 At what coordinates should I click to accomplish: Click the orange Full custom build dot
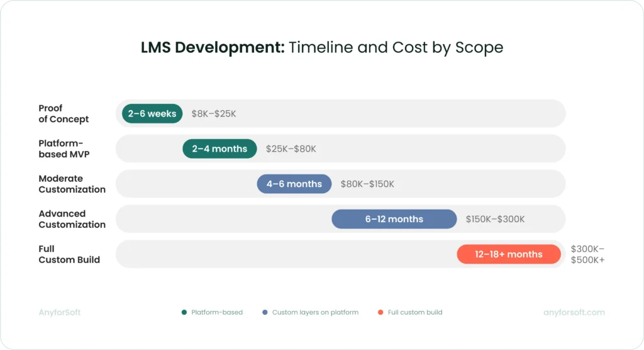380,312
